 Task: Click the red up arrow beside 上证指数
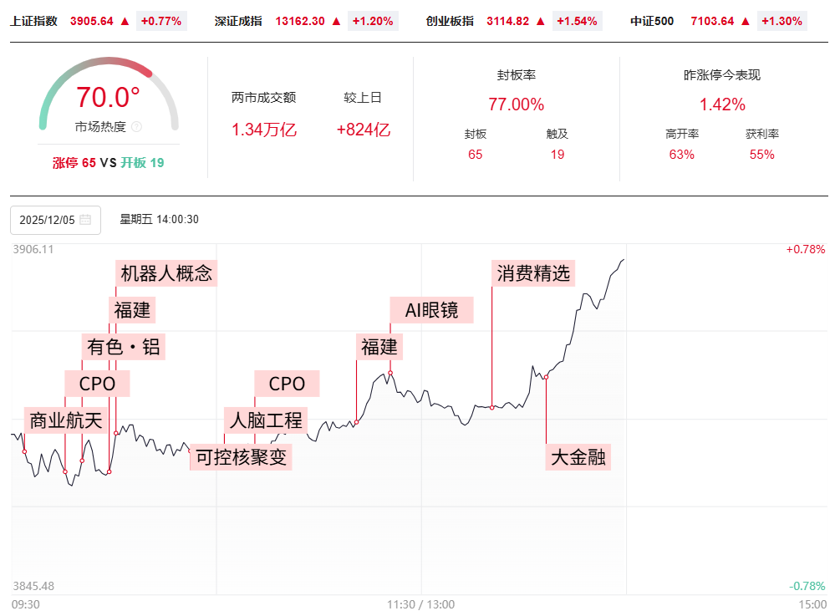pyautogui.click(x=125, y=21)
